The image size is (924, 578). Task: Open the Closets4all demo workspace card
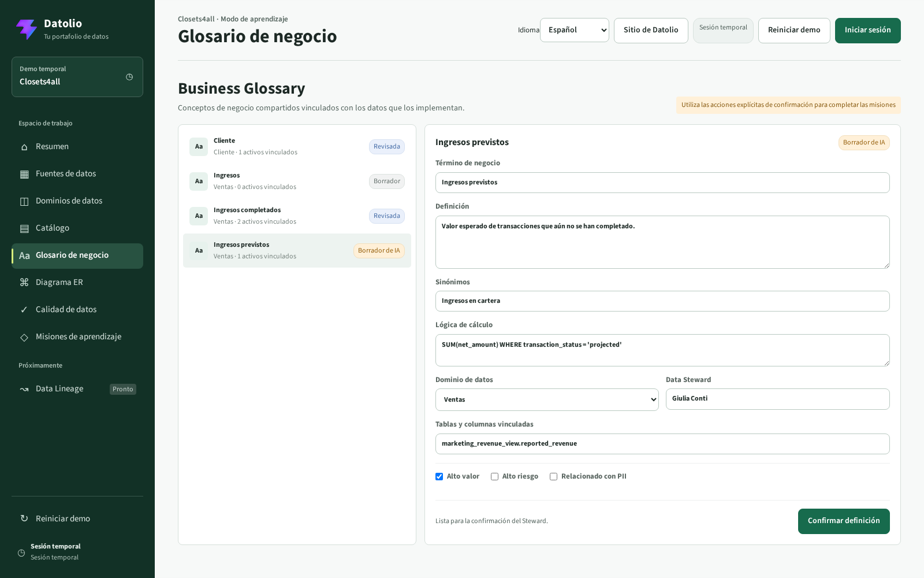[77, 77]
